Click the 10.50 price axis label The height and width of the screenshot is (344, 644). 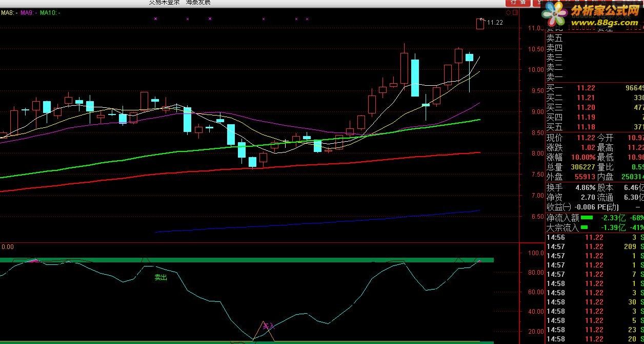(x=535, y=49)
